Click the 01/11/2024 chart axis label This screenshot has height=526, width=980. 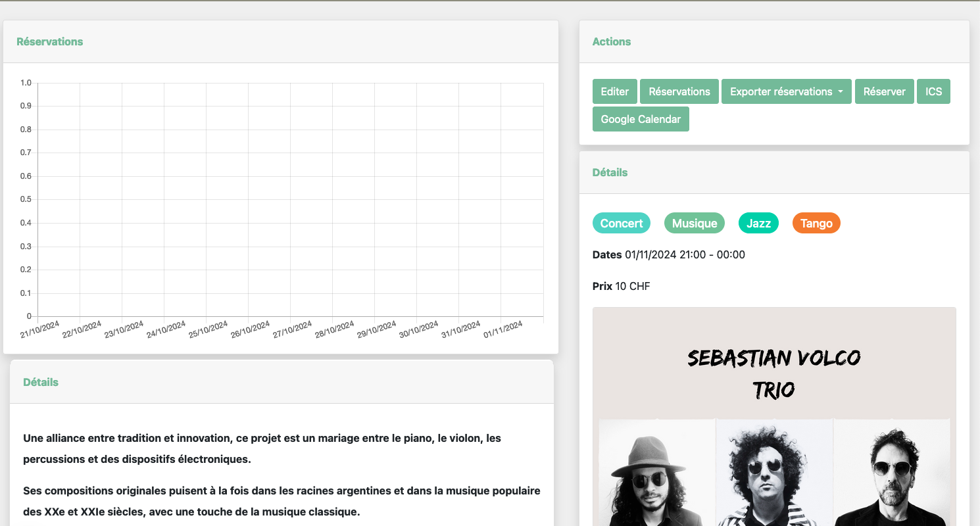point(503,329)
